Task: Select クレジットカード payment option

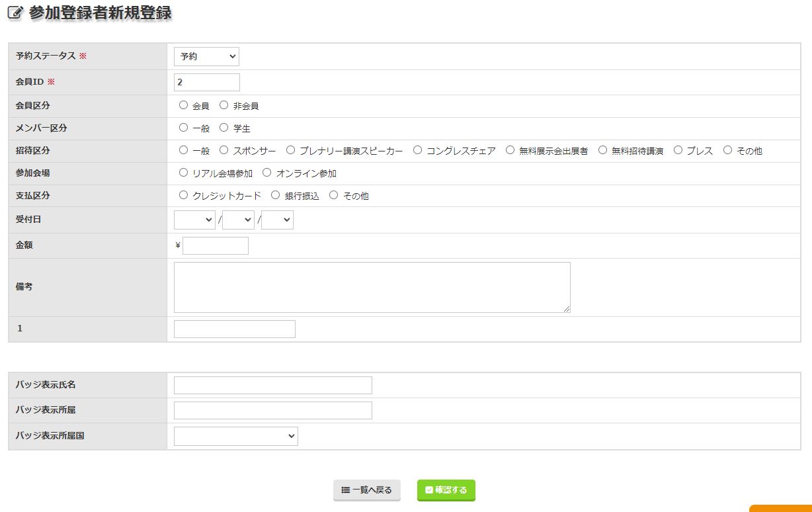Action: click(x=184, y=195)
